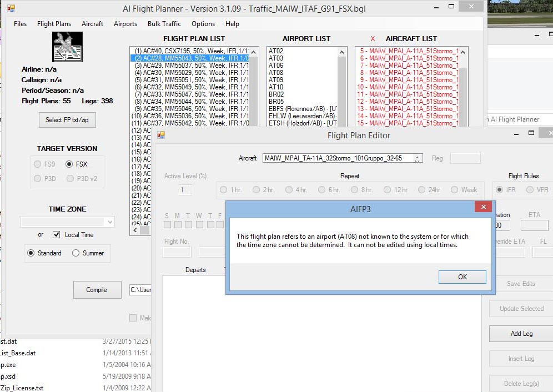553x392 pixels.
Task: Close the AIFP3 message dialog
Action: 482,207
